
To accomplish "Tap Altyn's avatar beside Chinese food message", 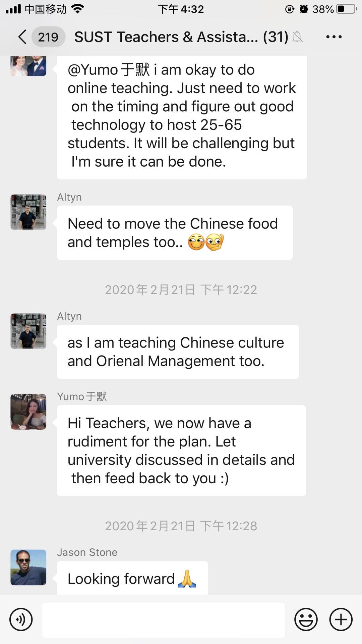I will [28, 212].
